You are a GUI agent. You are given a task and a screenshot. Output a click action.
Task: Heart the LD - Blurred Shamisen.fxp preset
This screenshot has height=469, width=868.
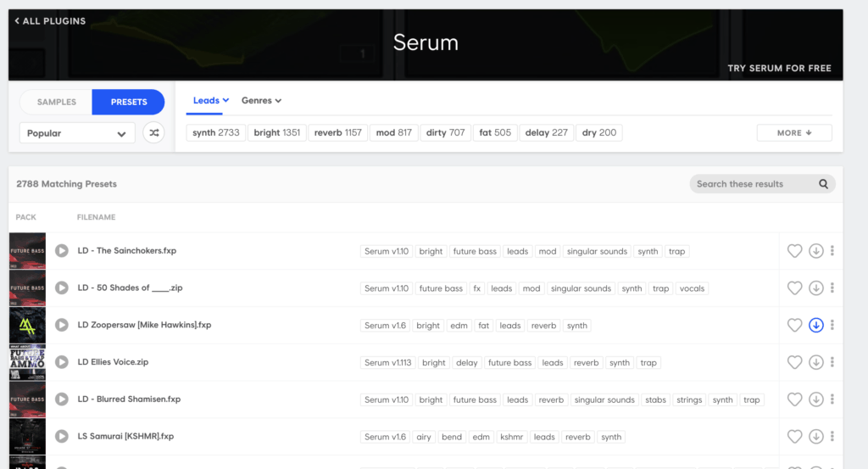click(794, 399)
